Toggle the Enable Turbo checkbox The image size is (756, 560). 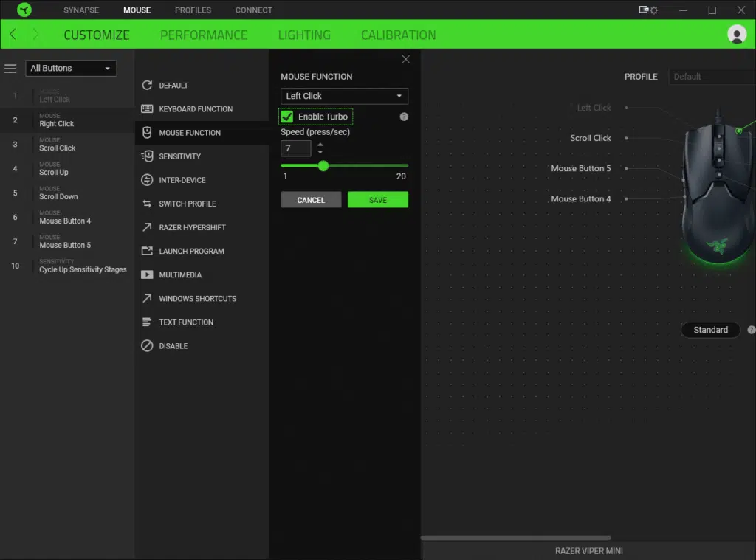point(287,117)
